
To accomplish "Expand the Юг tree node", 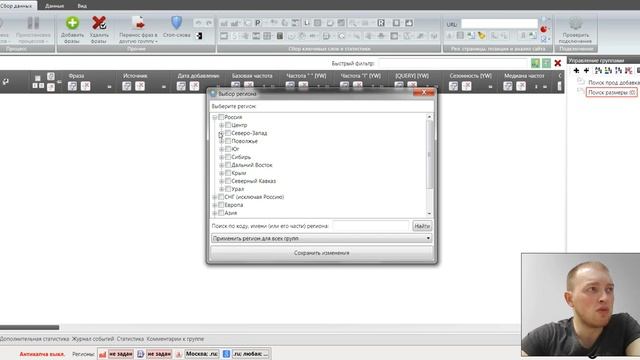I will click(x=222, y=149).
